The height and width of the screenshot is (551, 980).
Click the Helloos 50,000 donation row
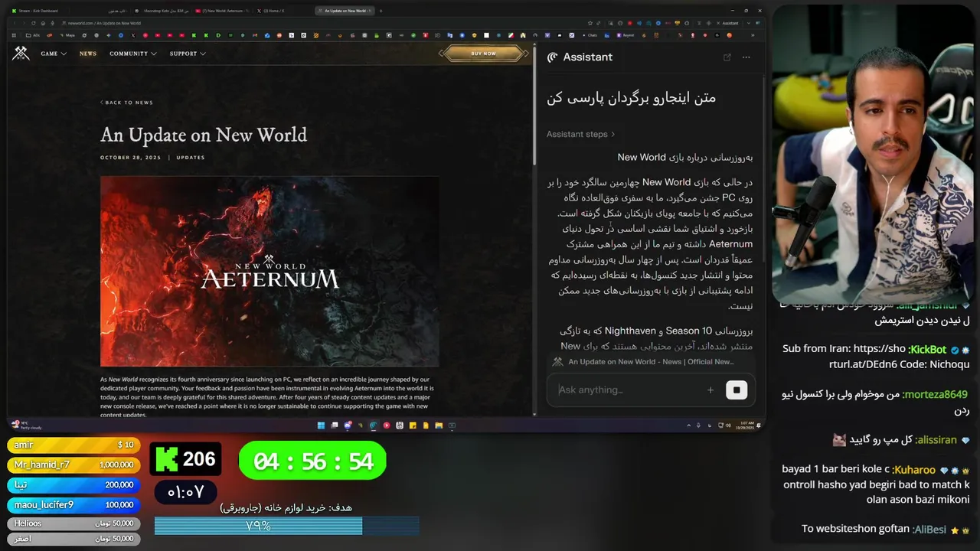(x=74, y=523)
